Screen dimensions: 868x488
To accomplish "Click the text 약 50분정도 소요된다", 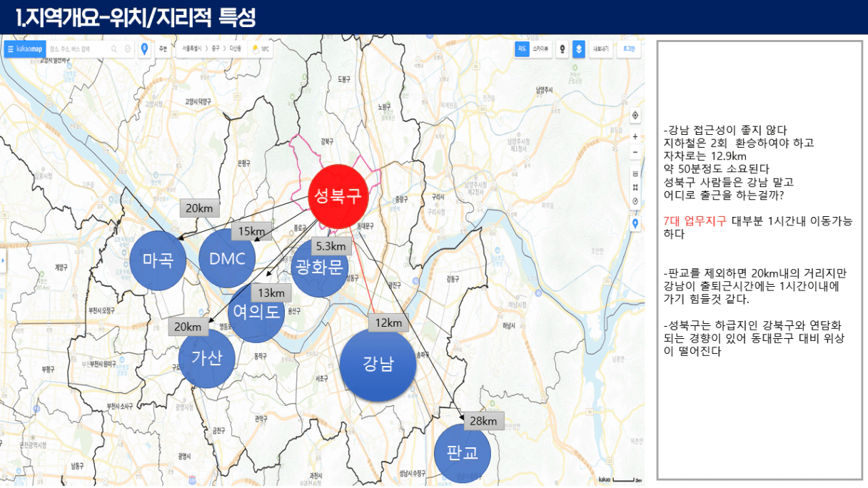I will click(x=717, y=168).
